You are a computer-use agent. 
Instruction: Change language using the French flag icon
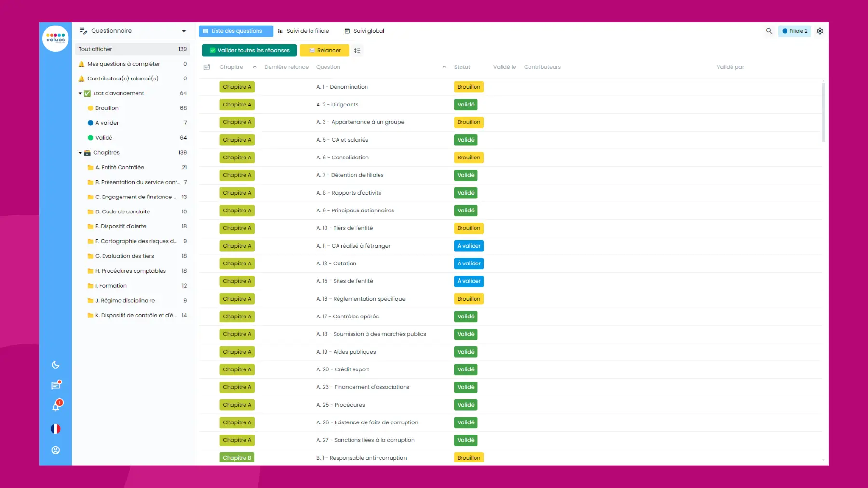pyautogui.click(x=55, y=428)
